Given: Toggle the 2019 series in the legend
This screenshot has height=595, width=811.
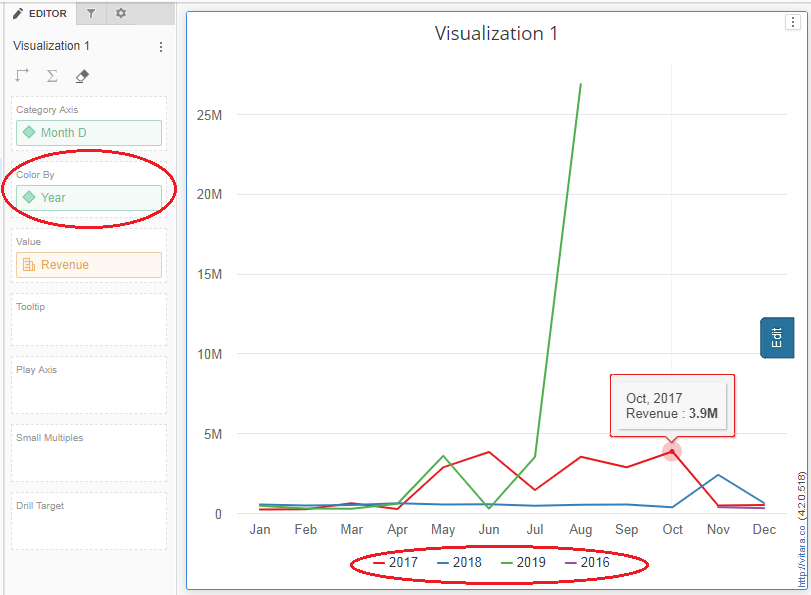Looking at the screenshot, I should (x=528, y=562).
